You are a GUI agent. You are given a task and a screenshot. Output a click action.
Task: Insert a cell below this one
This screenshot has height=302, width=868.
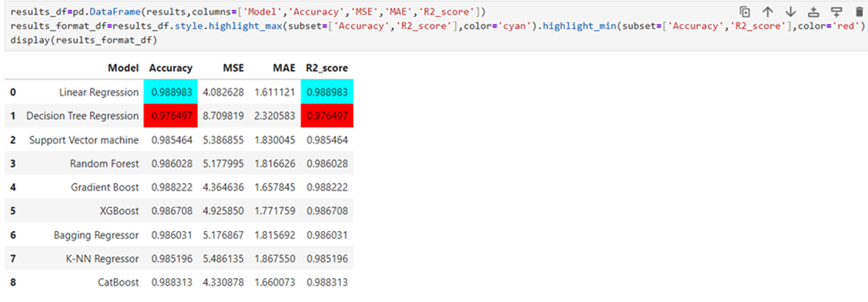click(x=836, y=11)
